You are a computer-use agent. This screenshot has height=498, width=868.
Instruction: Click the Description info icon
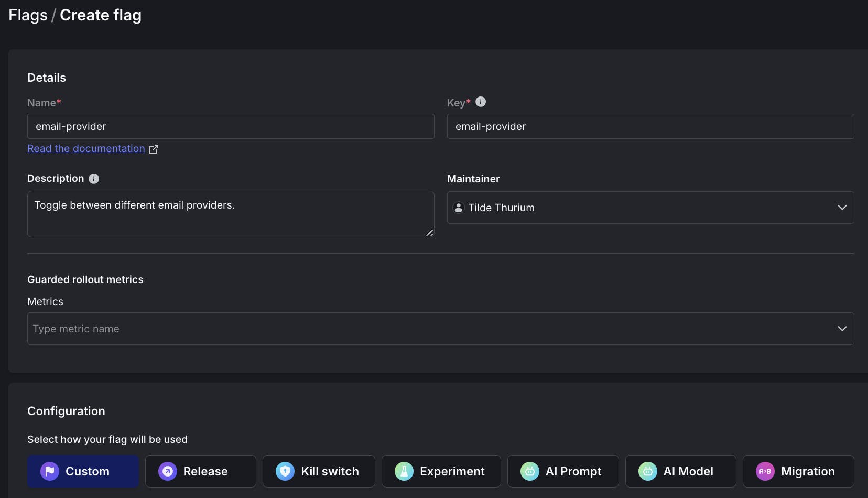tap(94, 179)
